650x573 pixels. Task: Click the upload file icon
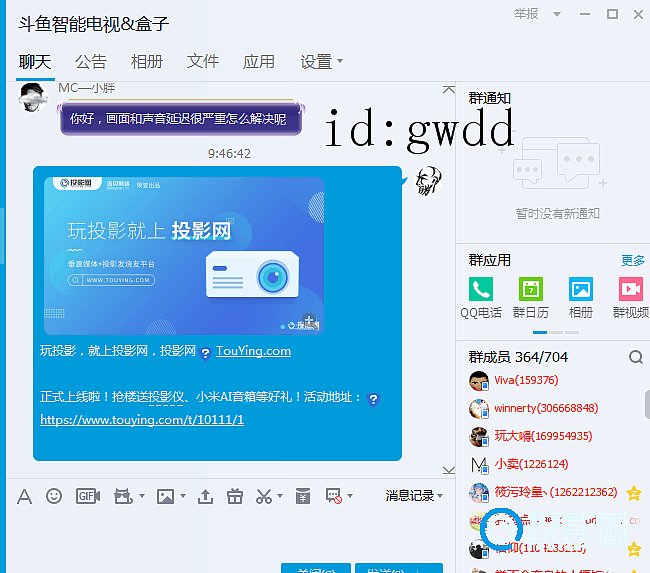click(205, 496)
